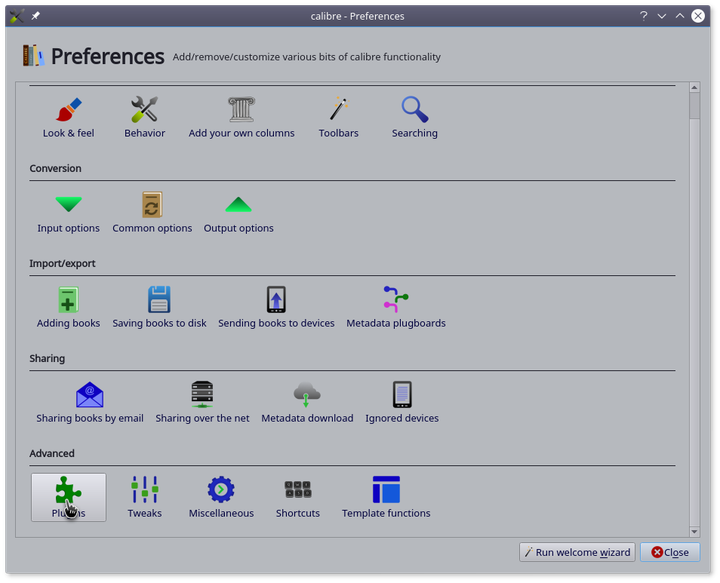Open Tweaks in Advanced section
720x583 pixels.
(144, 497)
